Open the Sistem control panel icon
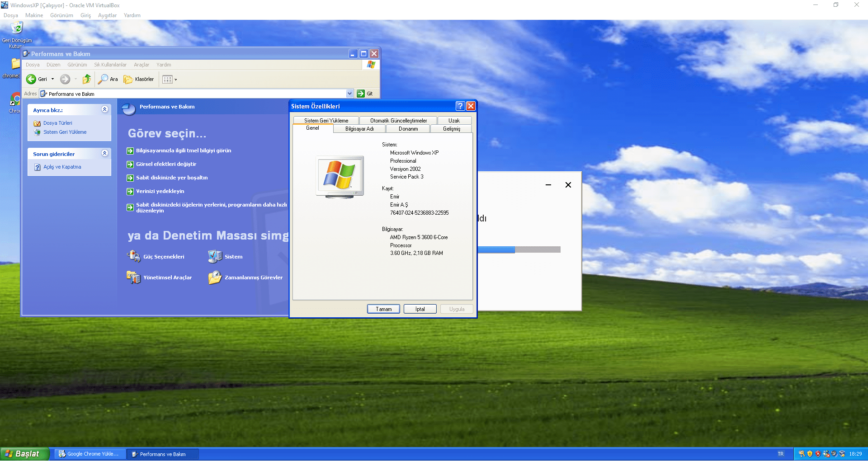Viewport: 868px width, 461px height. [x=215, y=256]
